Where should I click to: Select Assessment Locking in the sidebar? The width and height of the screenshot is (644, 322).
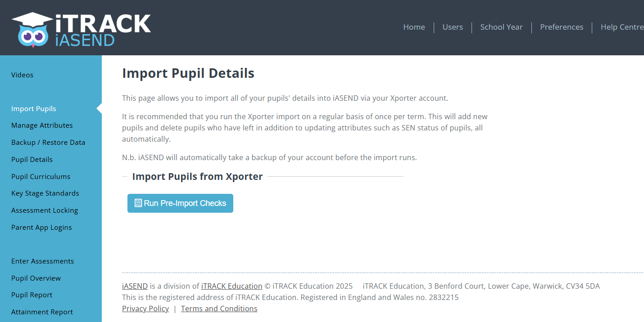click(x=45, y=210)
